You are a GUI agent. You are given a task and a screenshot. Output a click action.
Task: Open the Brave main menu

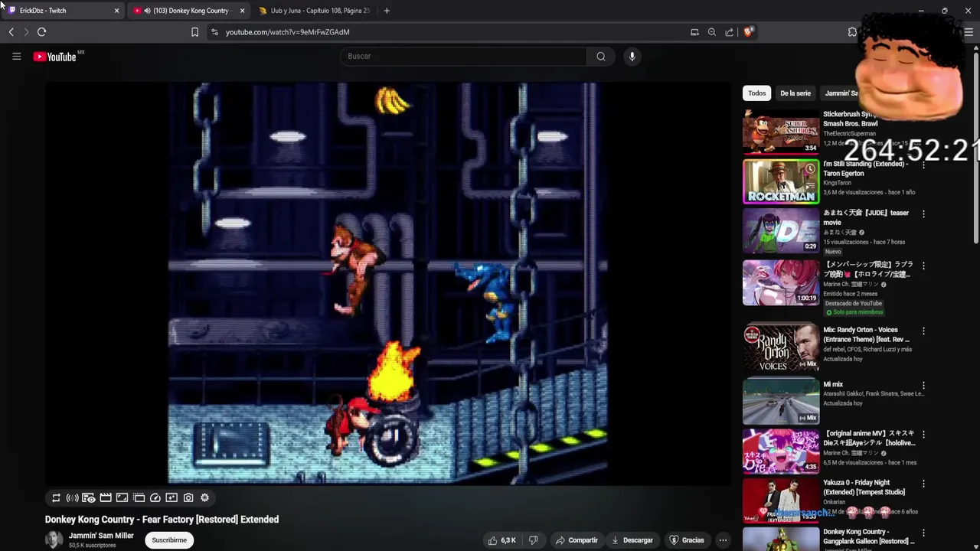coord(969,32)
